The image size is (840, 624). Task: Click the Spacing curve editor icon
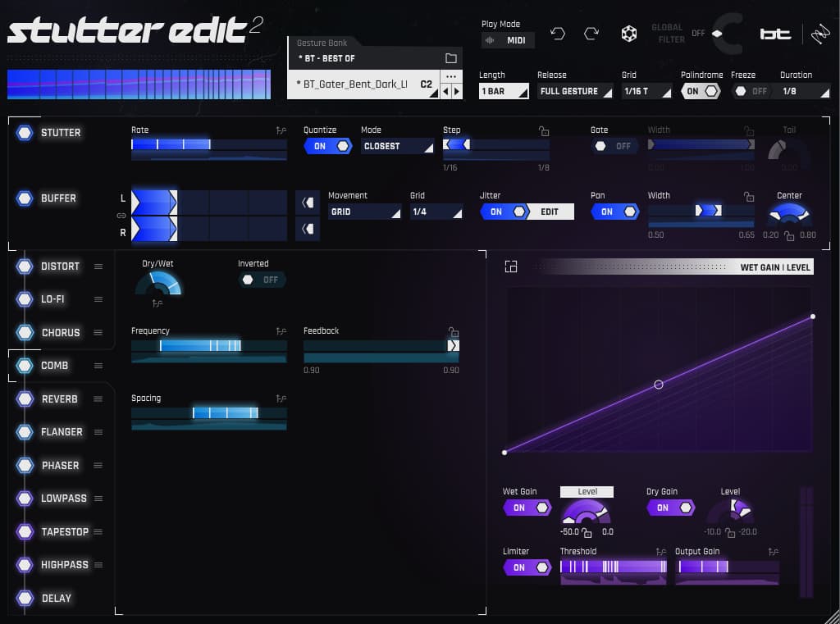click(x=281, y=399)
